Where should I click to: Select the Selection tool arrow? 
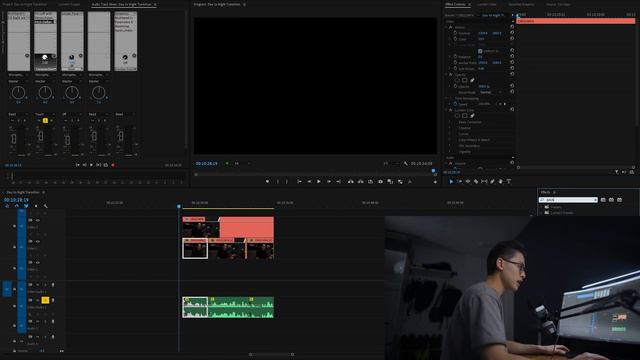tap(451, 182)
